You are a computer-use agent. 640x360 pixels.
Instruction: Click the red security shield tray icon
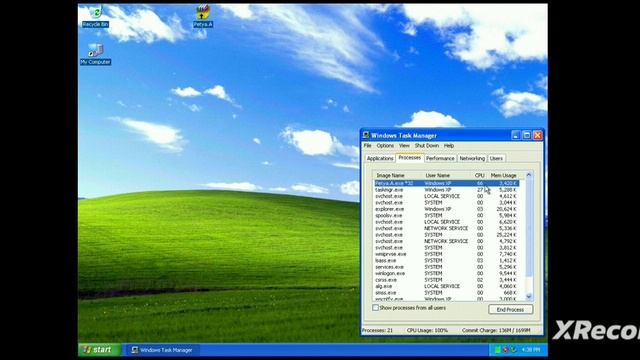point(505,350)
